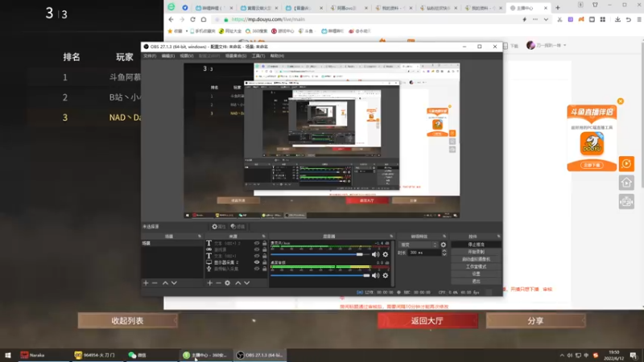The width and height of the screenshot is (644, 362).
Task: Click 开始录制 start recording button
Action: click(x=476, y=252)
